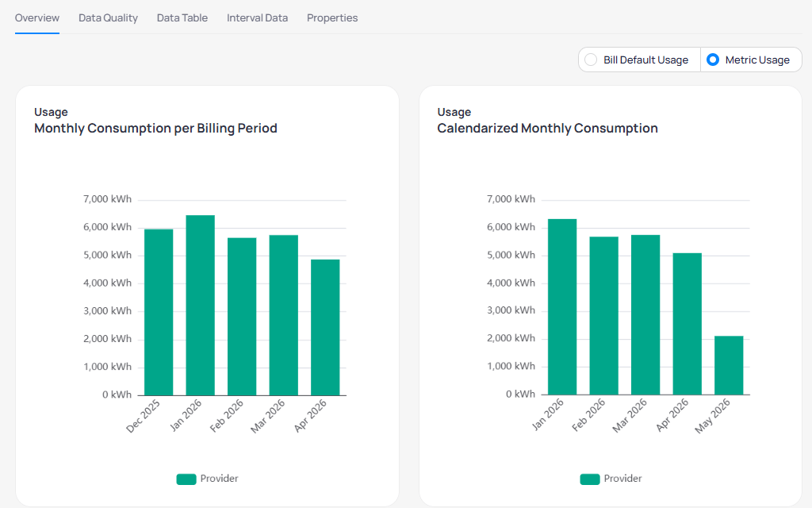This screenshot has width=812, height=508.
Task: Open the Properties tab
Action: pos(332,18)
